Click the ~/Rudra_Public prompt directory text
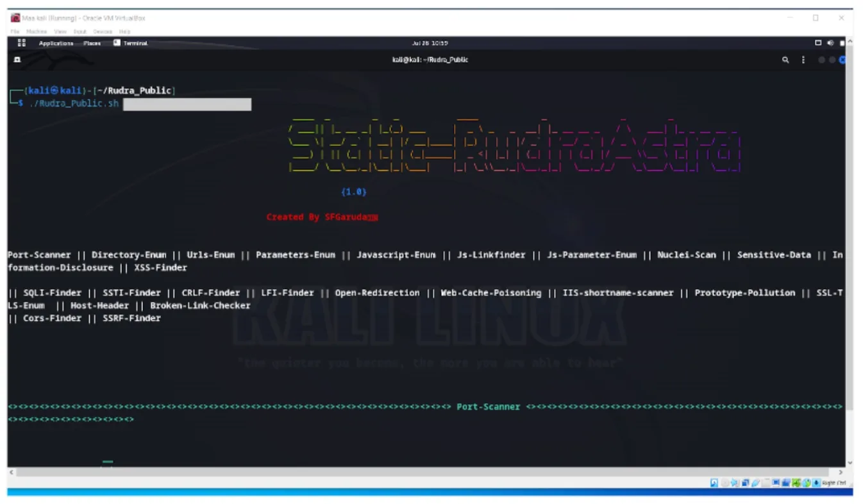Image resolution: width=863 pixels, height=504 pixels. [134, 90]
